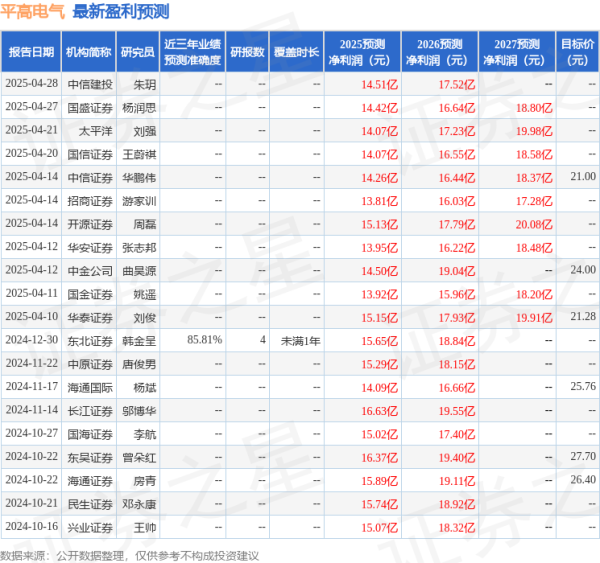
Task: Click the 平高电气 title link
Action: click(33, 12)
